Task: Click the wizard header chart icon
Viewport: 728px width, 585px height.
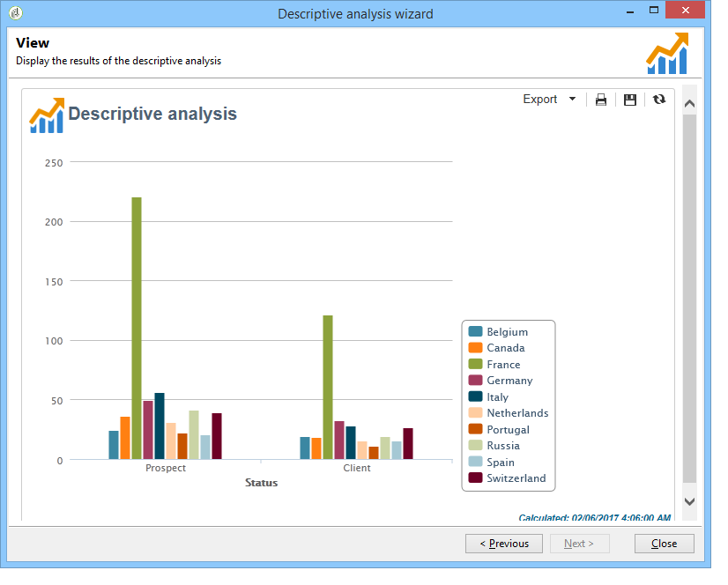Action: [x=667, y=54]
